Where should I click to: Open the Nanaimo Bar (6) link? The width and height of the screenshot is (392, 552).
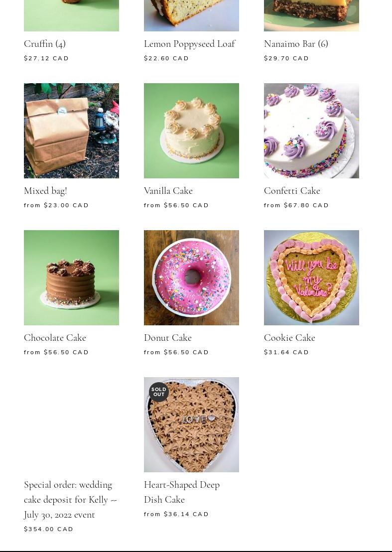[296, 44]
